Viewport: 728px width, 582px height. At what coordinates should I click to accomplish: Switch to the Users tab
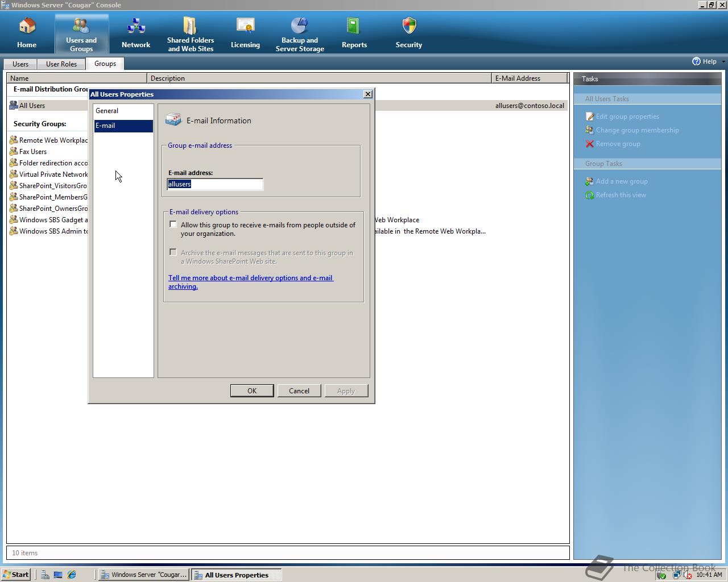click(x=20, y=64)
